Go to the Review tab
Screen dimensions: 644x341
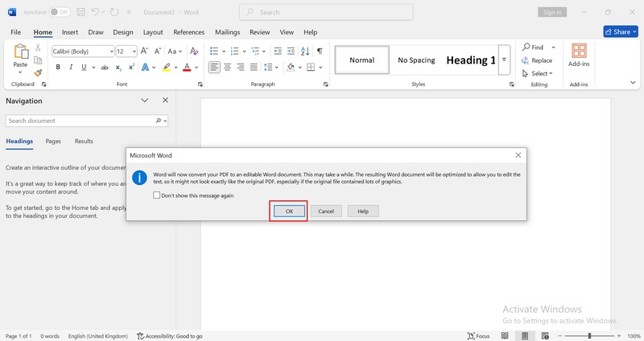tap(259, 32)
